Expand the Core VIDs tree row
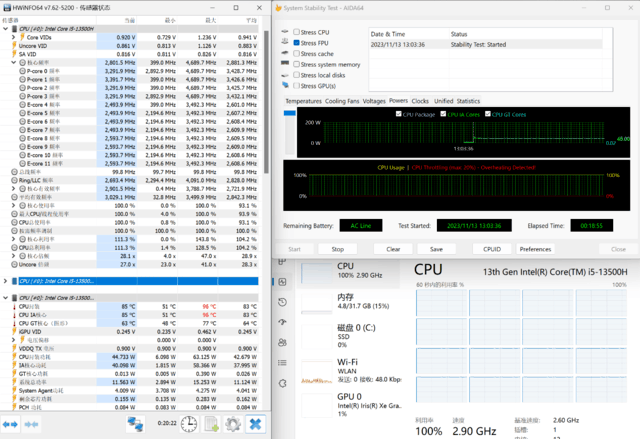Image resolution: width=640 pixels, height=439 pixels. click(x=12, y=37)
